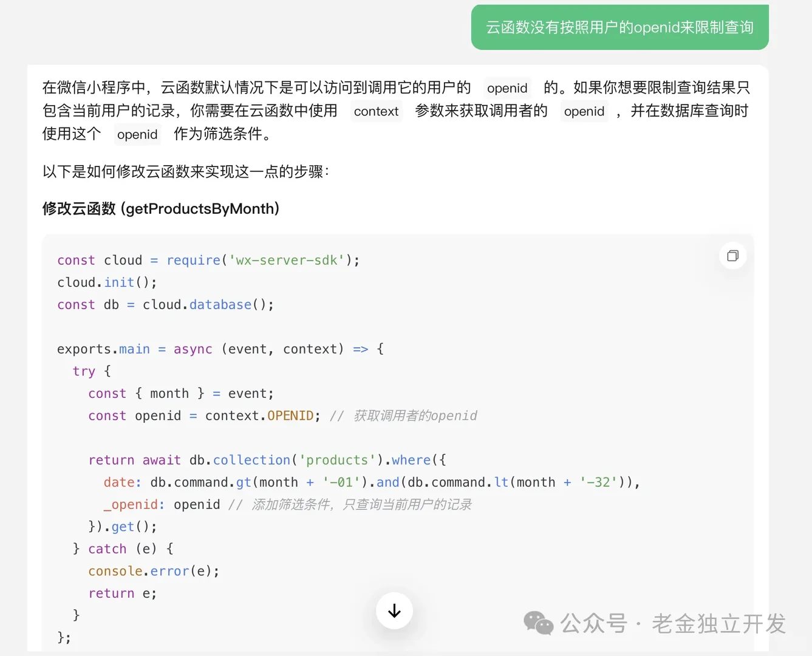This screenshot has width=812, height=656.
Task: Click the inline code tag openid
Action: click(507, 89)
